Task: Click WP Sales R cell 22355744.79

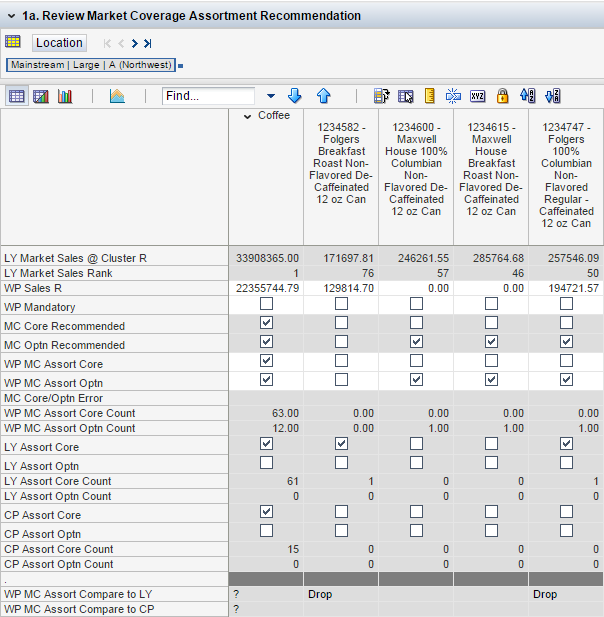Action: [x=266, y=288]
